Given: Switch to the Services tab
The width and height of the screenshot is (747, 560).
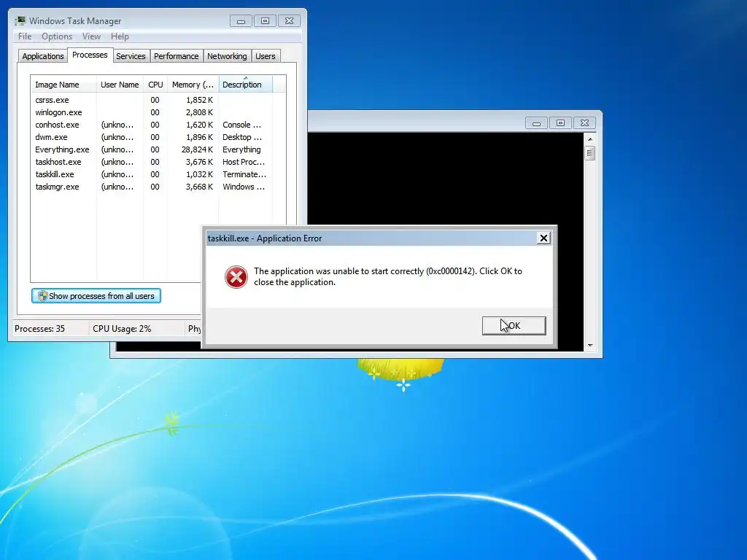Looking at the screenshot, I should pyautogui.click(x=131, y=56).
